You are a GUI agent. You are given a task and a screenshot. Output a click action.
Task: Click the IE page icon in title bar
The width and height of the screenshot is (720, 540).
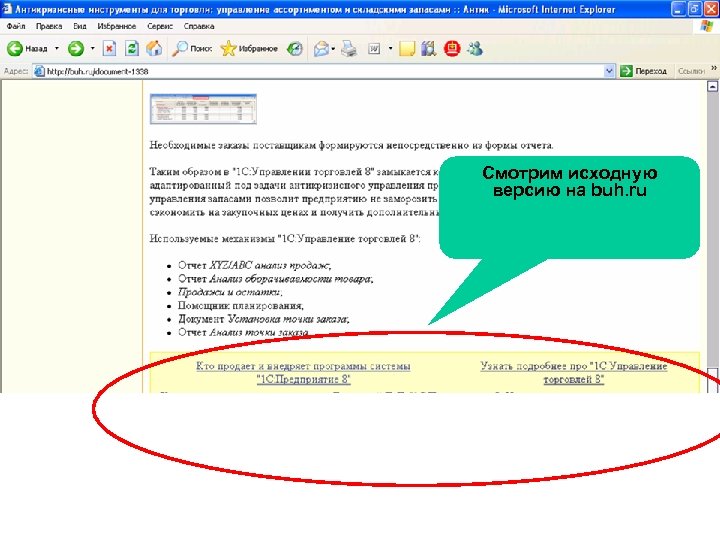click(7, 9)
